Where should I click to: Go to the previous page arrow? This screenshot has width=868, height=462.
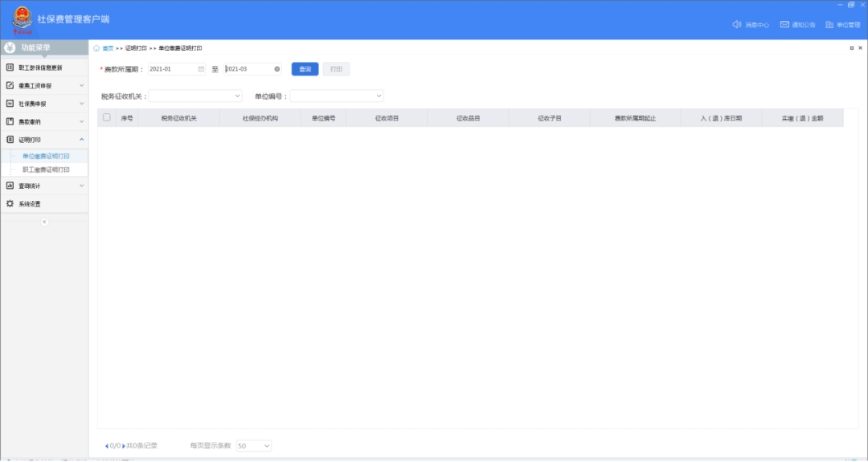pyautogui.click(x=107, y=445)
